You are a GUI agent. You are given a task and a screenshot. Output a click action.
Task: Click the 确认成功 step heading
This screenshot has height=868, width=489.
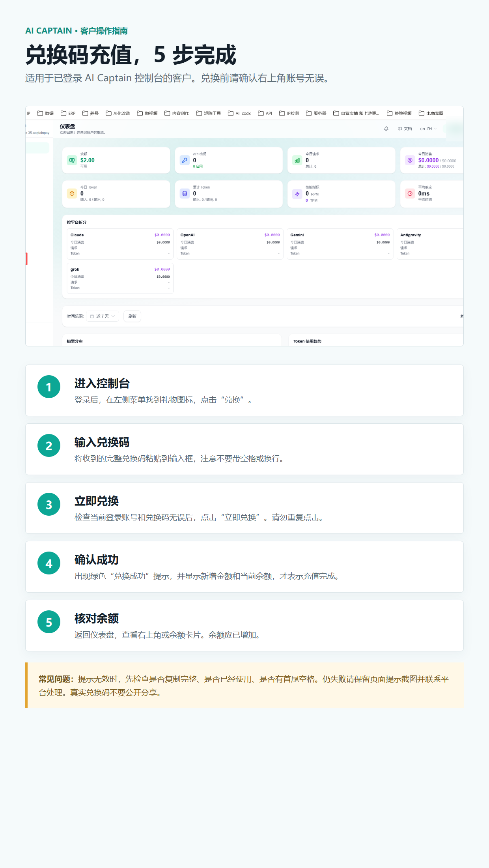coord(97,560)
